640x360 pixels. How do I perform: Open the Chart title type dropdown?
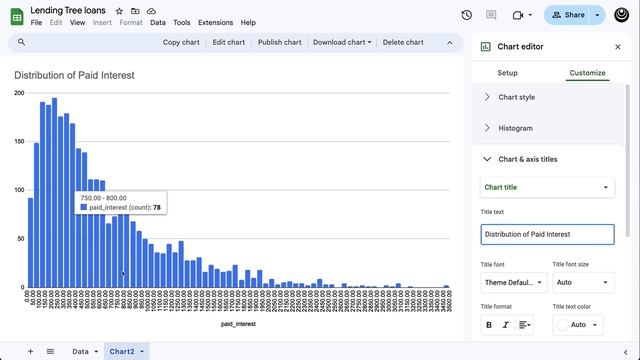pyautogui.click(x=547, y=187)
